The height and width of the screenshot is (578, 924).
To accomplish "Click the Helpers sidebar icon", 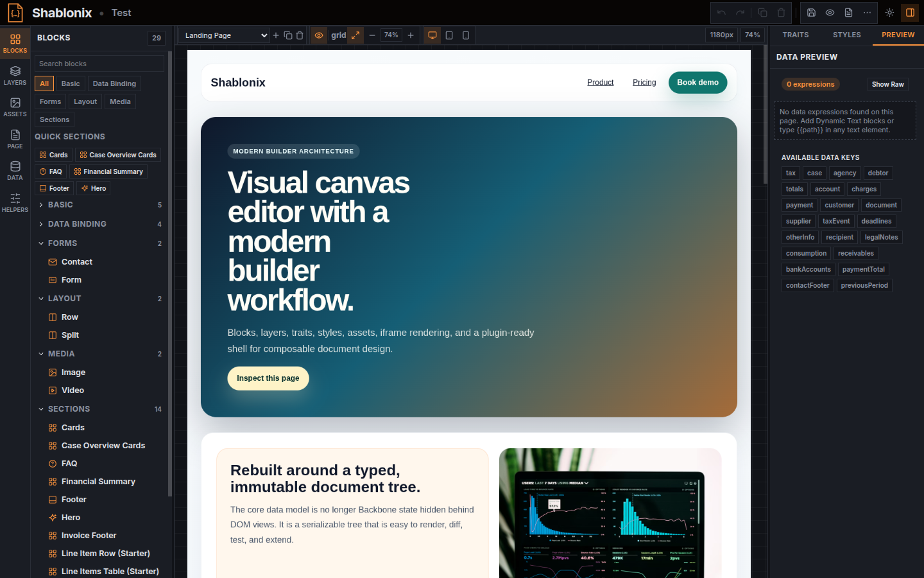I will pyautogui.click(x=15, y=202).
